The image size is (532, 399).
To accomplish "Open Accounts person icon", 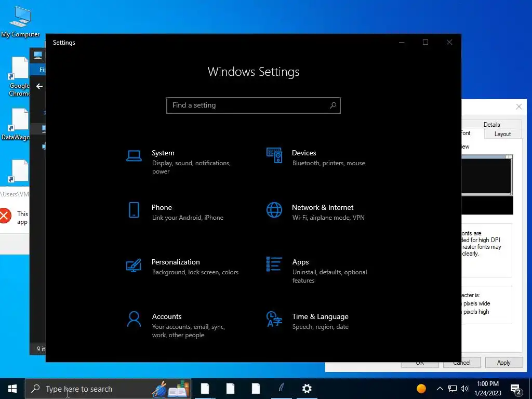I will point(134,320).
